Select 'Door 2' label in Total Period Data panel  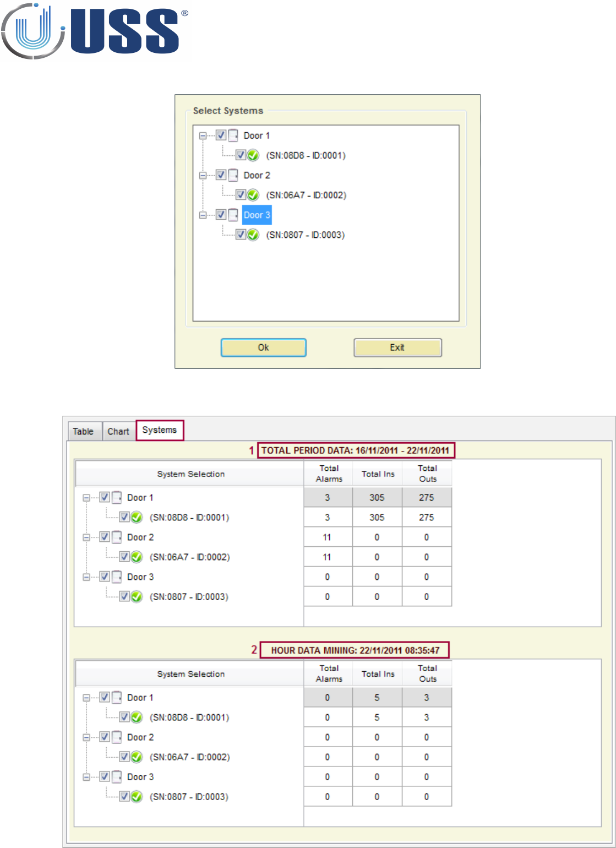pyautogui.click(x=140, y=537)
